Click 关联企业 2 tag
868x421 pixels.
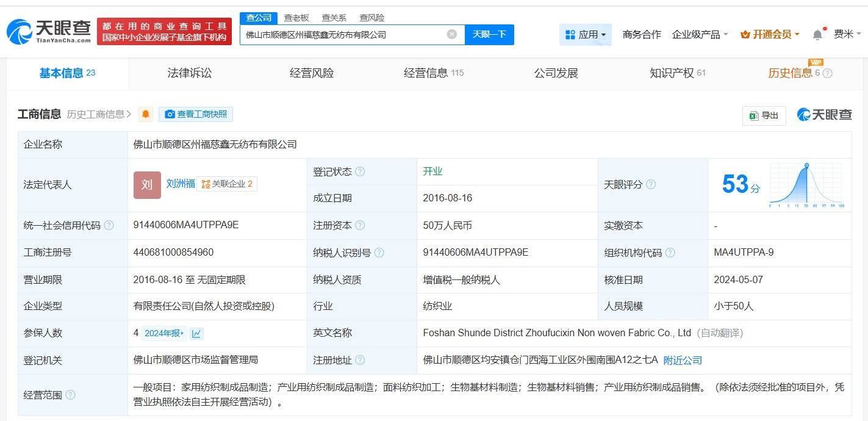point(227,184)
